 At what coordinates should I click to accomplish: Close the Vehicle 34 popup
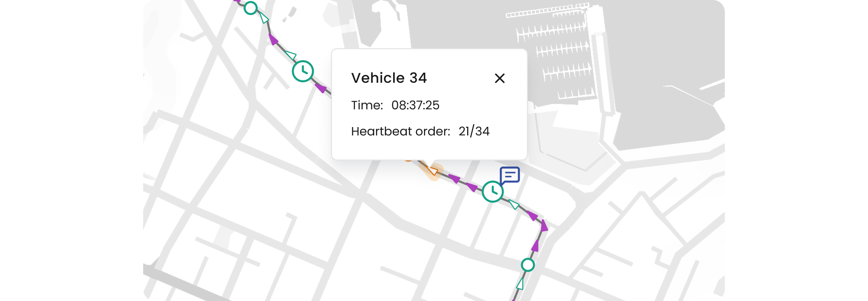pos(499,79)
